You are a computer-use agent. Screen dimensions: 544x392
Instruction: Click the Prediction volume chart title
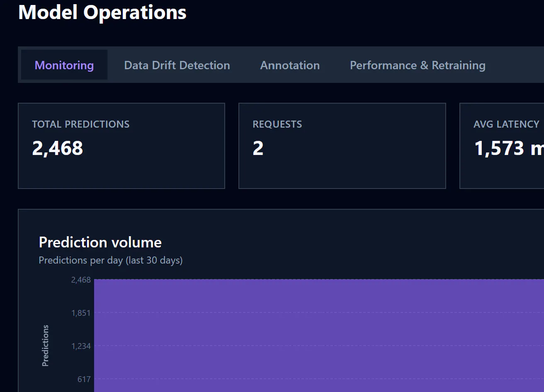point(100,242)
